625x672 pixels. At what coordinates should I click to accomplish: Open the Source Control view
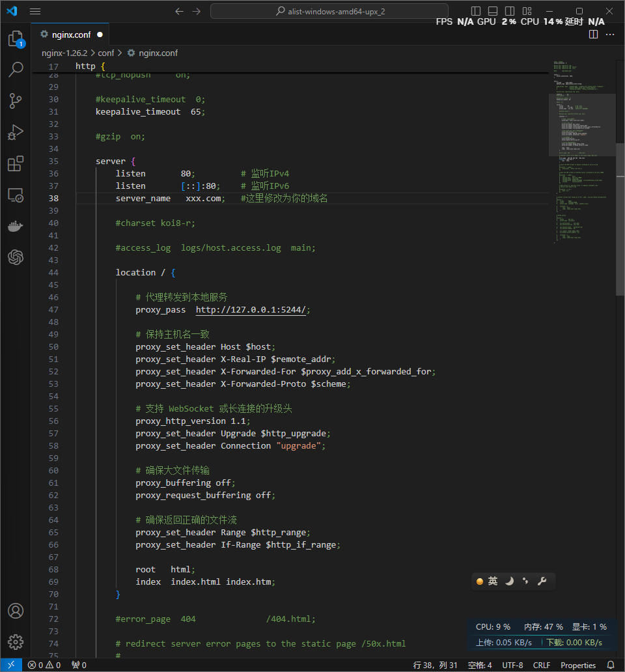tap(16, 101)
